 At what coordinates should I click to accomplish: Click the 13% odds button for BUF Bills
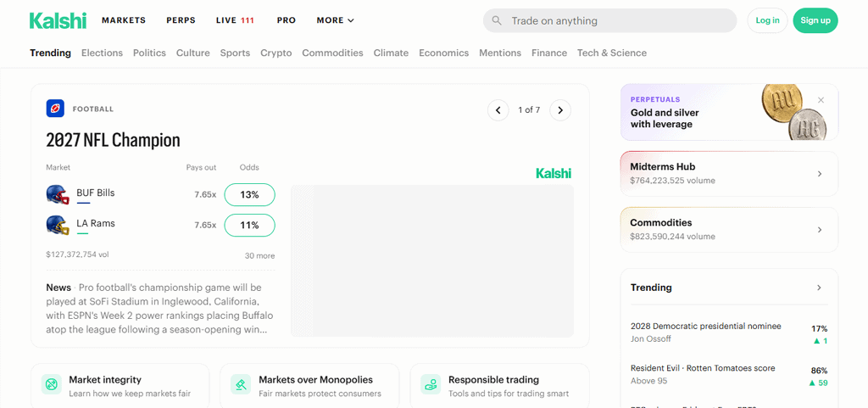[x=250, y=195]
